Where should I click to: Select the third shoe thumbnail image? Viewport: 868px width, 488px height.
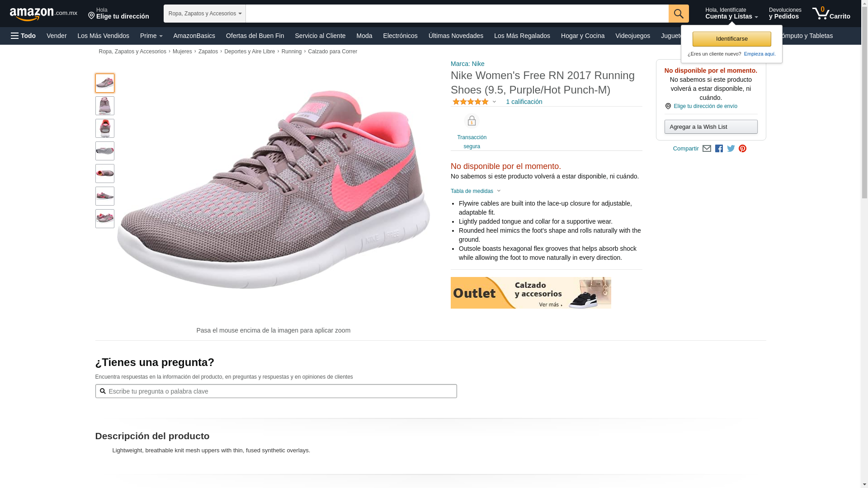(105, 128)
